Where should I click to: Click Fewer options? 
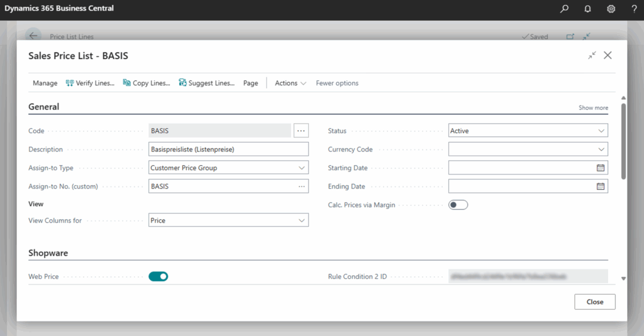click(x=337, y=83)
